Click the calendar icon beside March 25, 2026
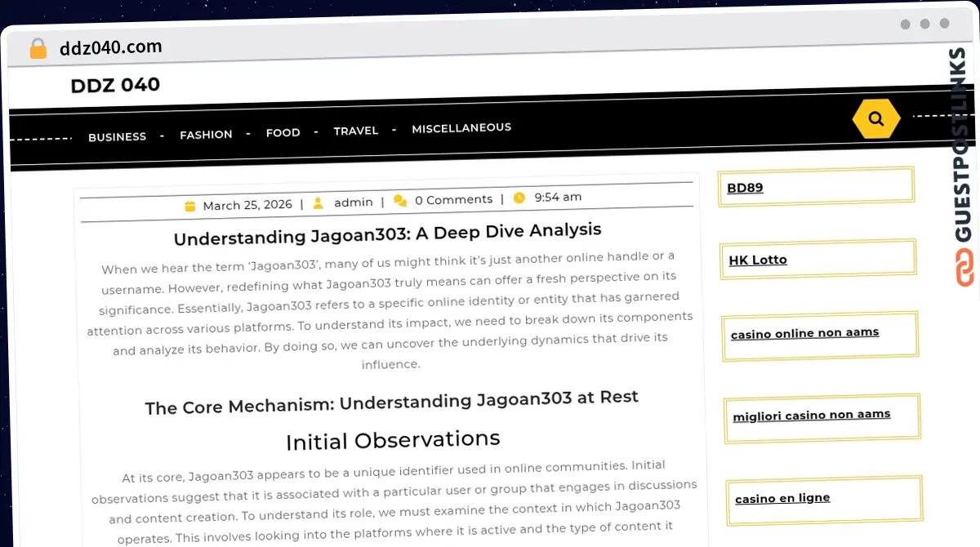The width and height of the screenshot is (980, 547). [x=190, y=206]
